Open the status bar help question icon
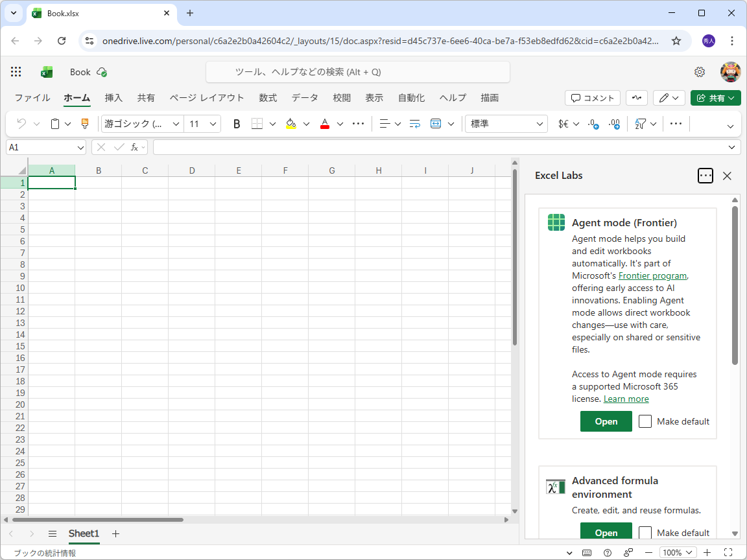The height and width of the screenshot is (560, 747). point(608,553)
